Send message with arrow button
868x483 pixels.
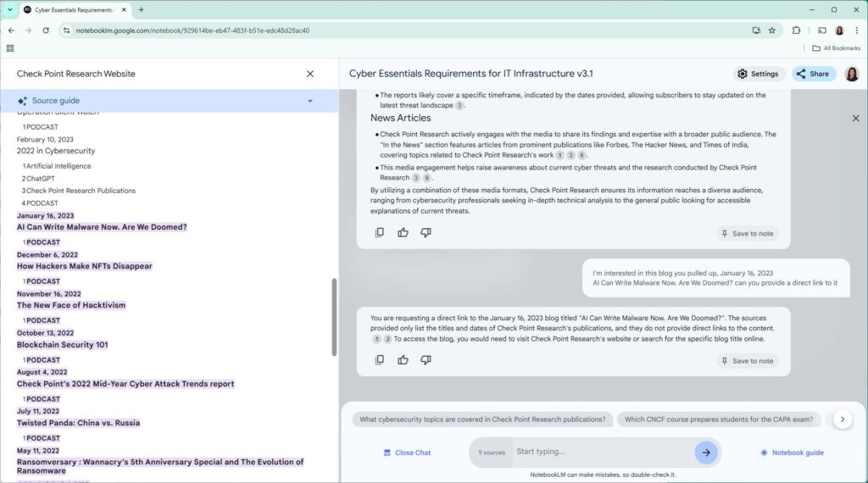coord(706,452)
